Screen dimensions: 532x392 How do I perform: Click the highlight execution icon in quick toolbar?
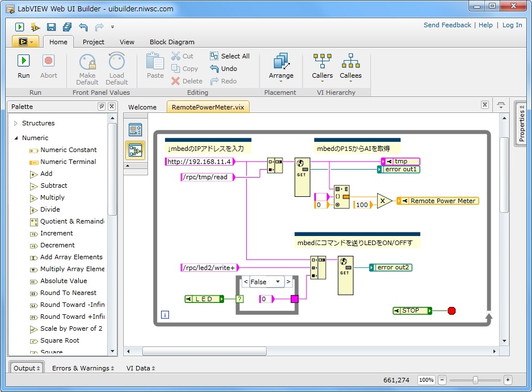35,27
